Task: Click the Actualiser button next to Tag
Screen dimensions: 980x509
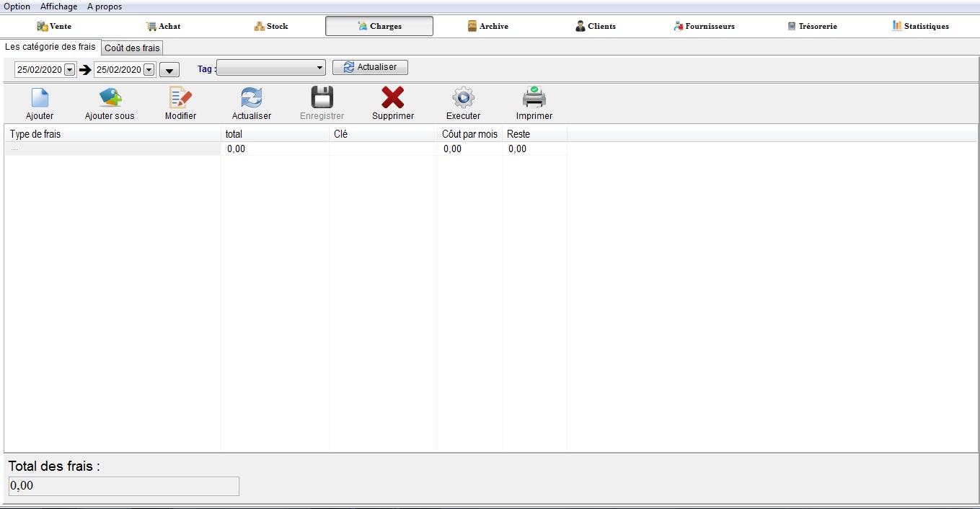Action: [370, 67]
